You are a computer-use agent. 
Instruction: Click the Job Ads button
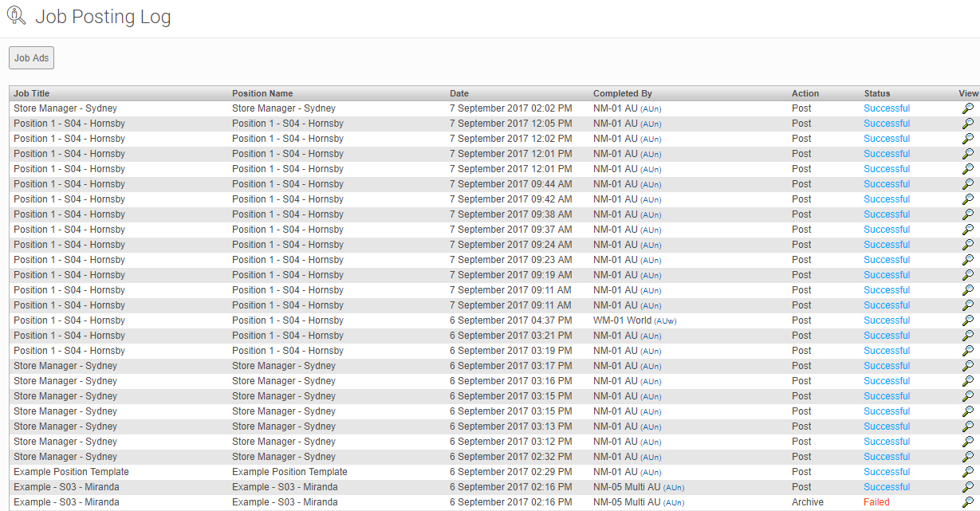pos(31,58)
